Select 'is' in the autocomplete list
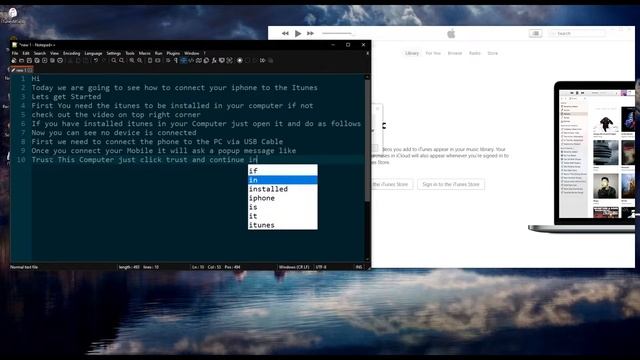Screen dimensions: 640x360 (x=282, y=207)
